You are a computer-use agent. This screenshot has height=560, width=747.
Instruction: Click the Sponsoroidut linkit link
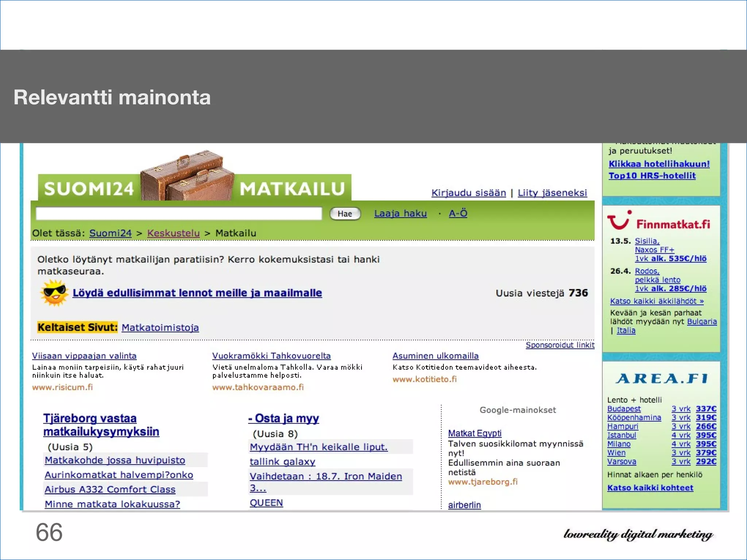pos(560,345)
